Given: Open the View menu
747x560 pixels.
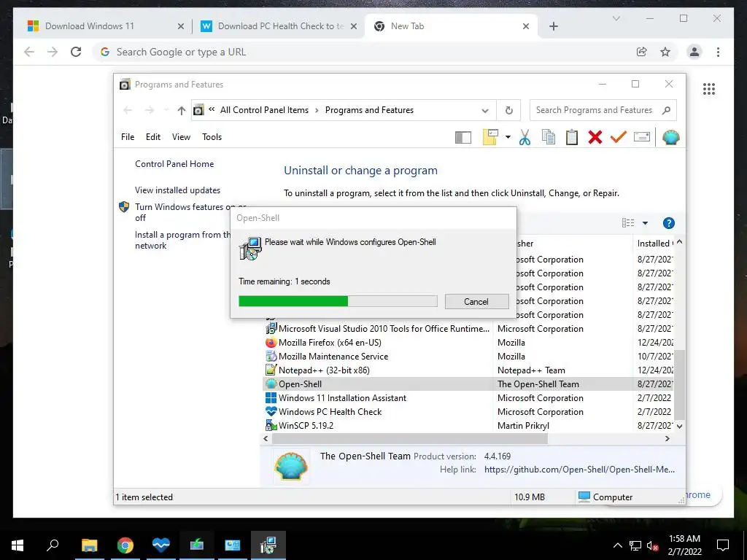Looking at the screenshot, I should (181, 137).
